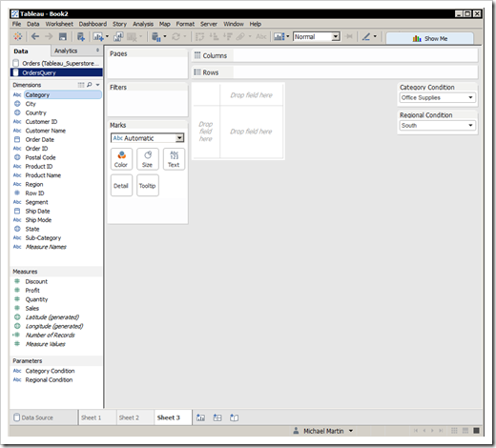The width and height of the screenshot is (496, 448).
Task: Open the File menu
Action: point(16,24)
